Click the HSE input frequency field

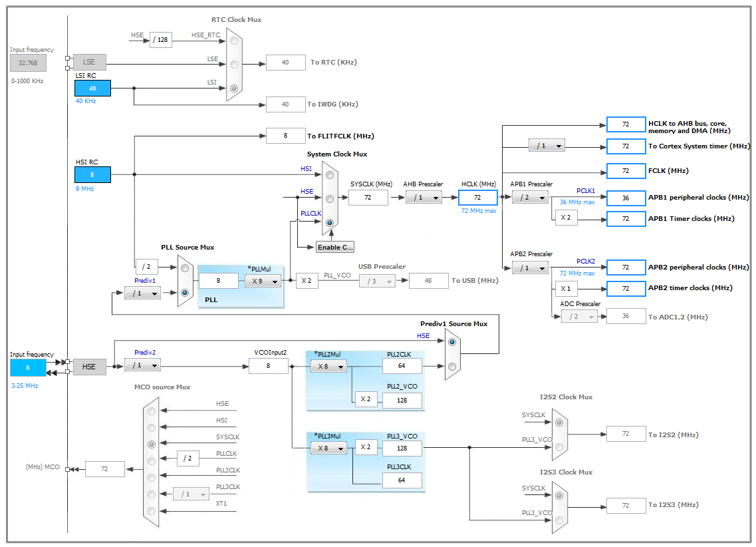click(x=28, y=367)
